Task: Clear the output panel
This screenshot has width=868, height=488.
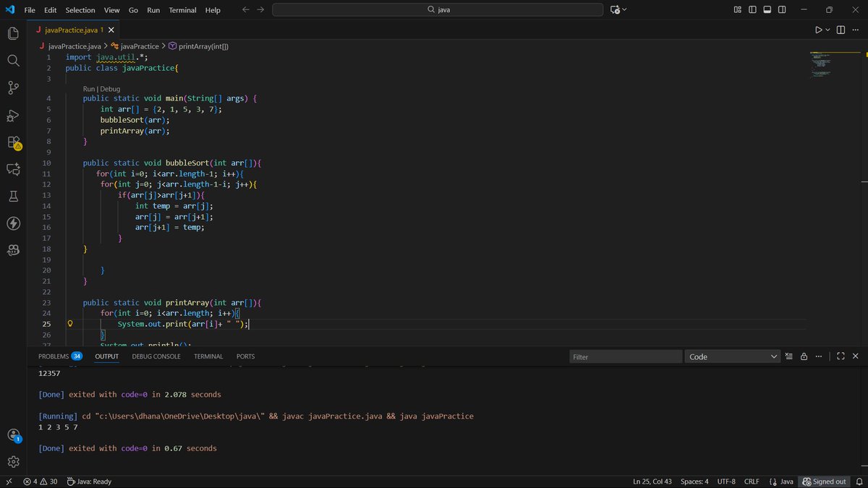Action: [x=789, y=356]
